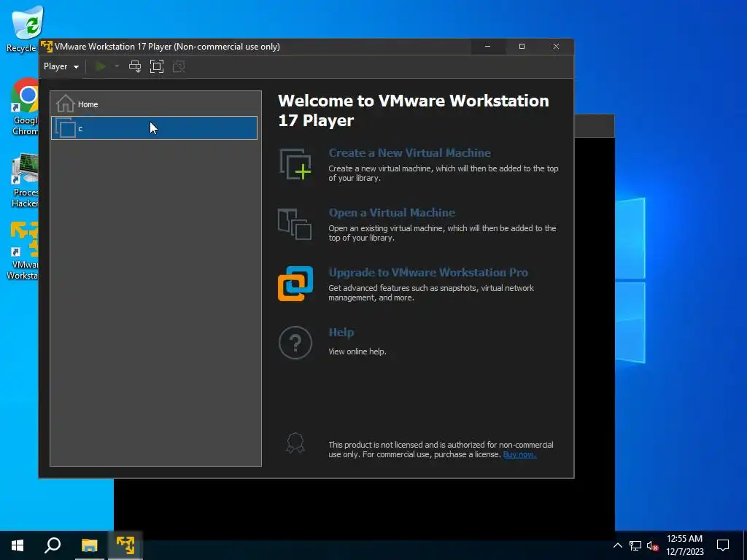Click the VMware Workstation desktop shortcut
This screenshot has height=560, width=747.
(x=23, y=251)
